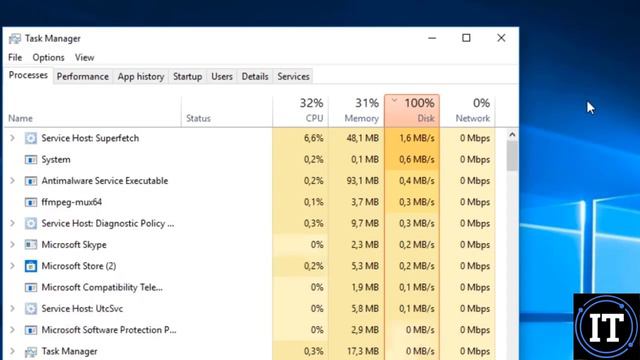Expand the Microsoft Skype group

pos(12,244)
